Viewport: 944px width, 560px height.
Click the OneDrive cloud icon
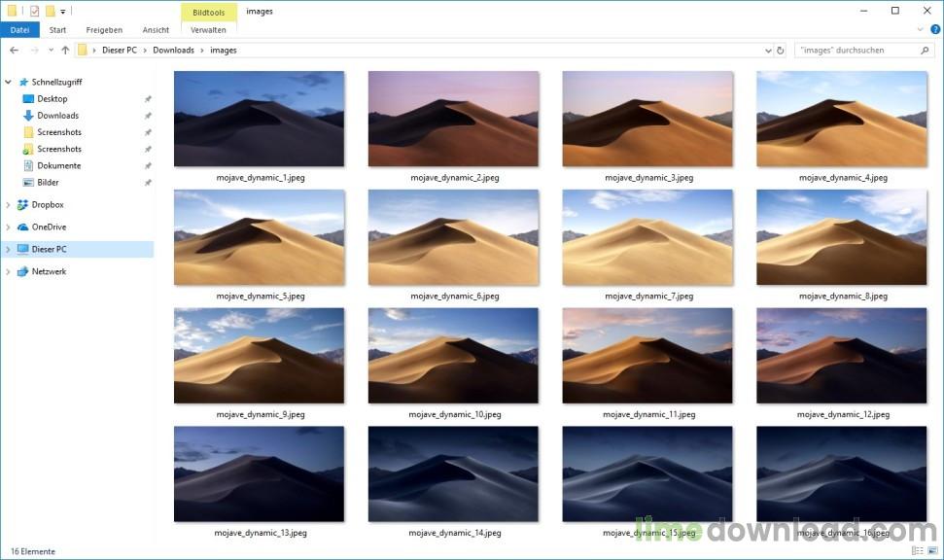pyautogui.click(x=23, y=227)
